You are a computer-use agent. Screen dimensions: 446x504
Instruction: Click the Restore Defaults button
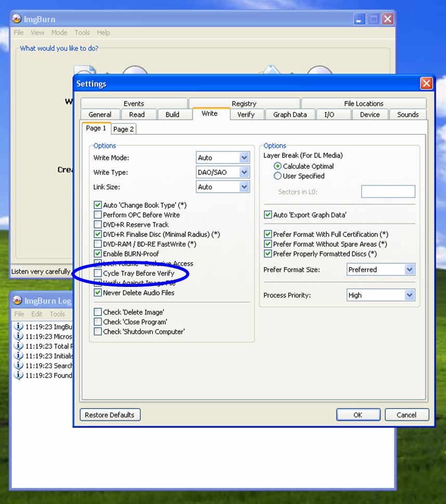110,414
